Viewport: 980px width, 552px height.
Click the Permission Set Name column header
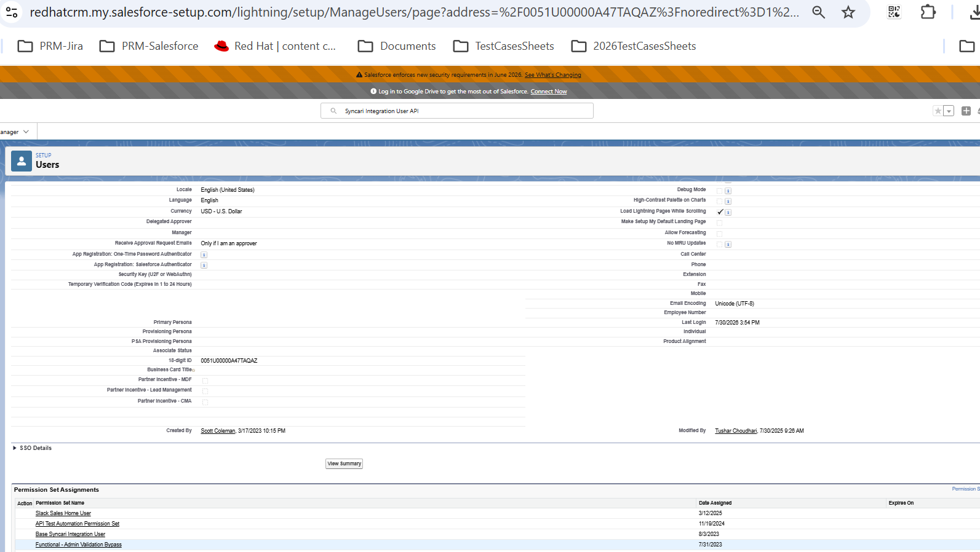pos(60,503)
